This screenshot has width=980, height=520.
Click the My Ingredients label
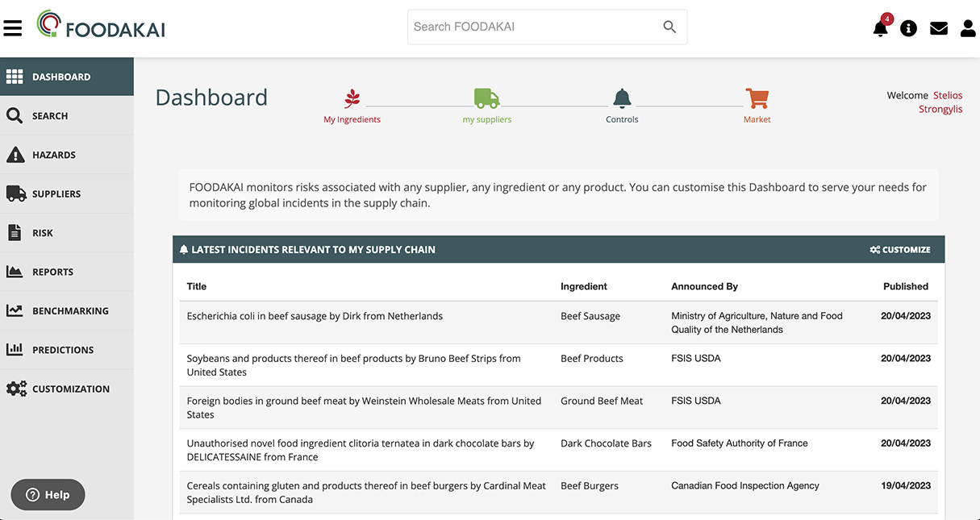point(352,119)
